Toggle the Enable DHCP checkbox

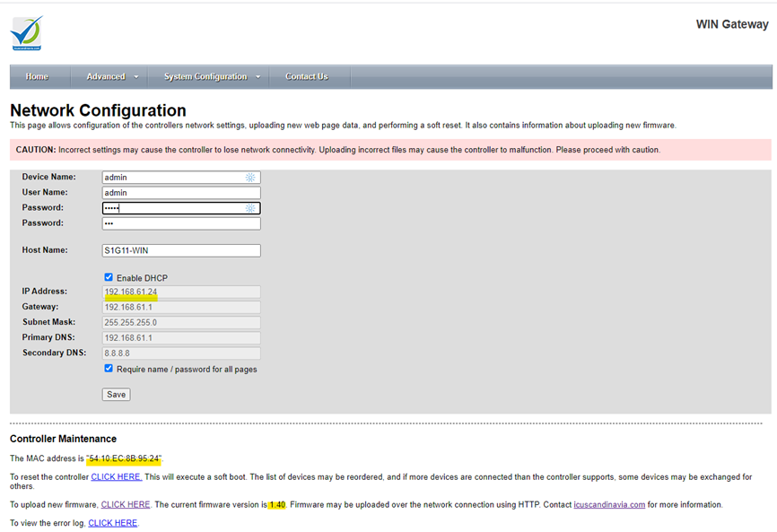click(109, 277)
